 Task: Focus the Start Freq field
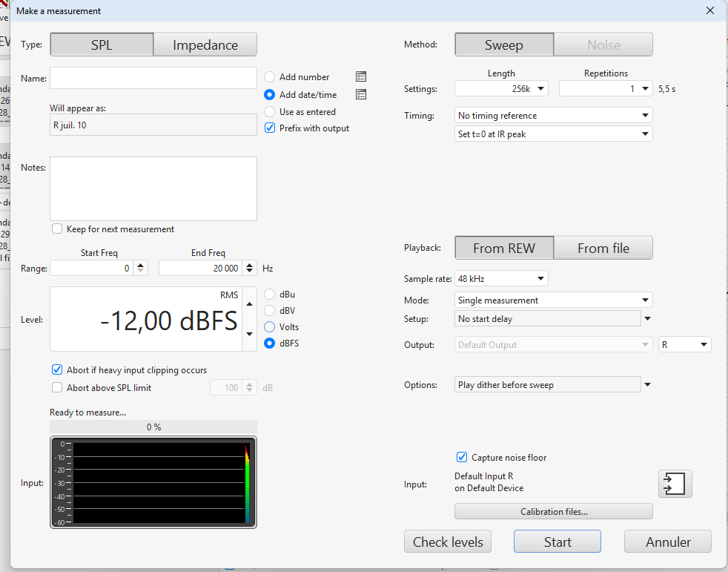point(92,268)
